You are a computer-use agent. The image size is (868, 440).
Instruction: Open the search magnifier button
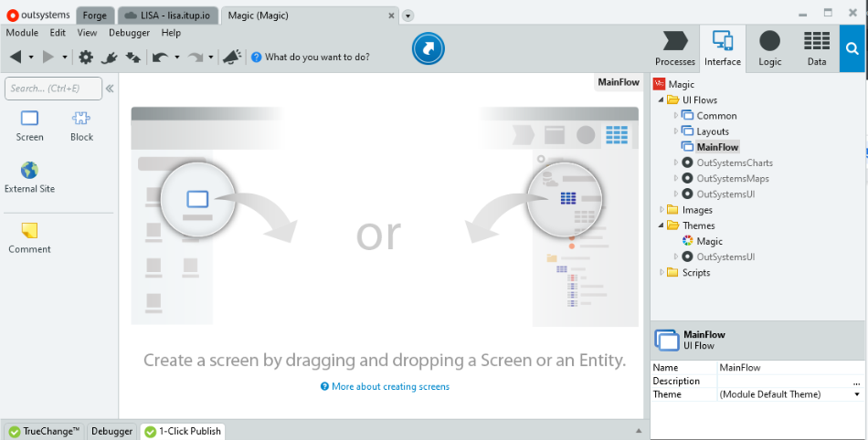(x=852, y=48)
